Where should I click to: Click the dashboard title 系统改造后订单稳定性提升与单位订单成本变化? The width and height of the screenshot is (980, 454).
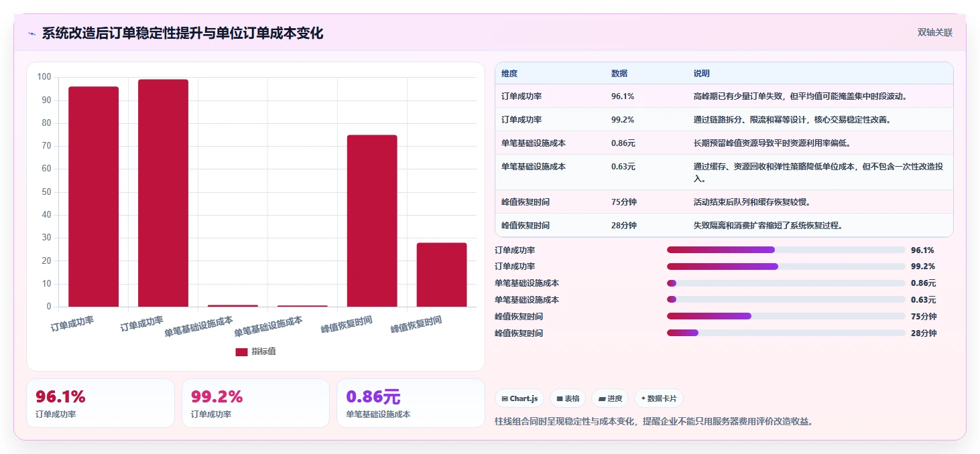pyautogui.click(x=182, y=33)
